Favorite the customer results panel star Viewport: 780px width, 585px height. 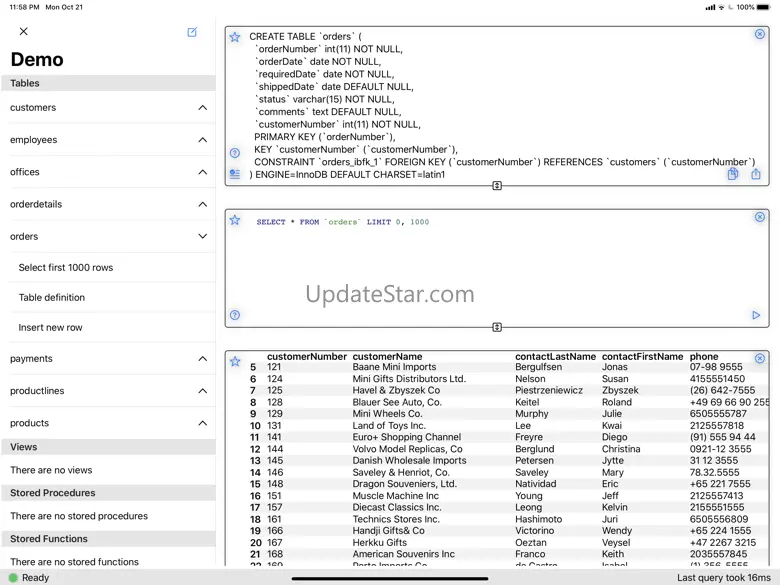[235, 361]
